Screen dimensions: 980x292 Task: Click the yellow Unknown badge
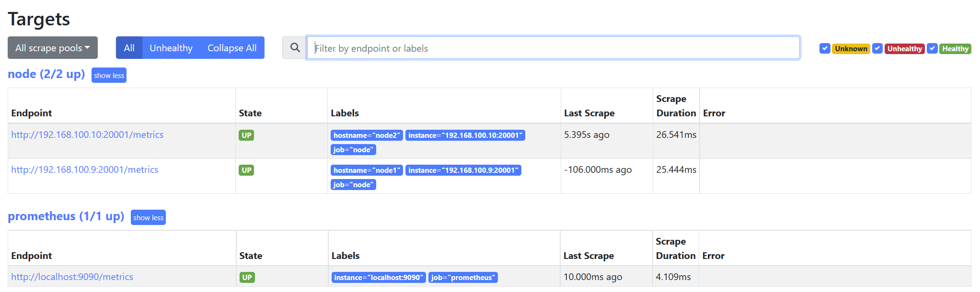coord(851,49)
